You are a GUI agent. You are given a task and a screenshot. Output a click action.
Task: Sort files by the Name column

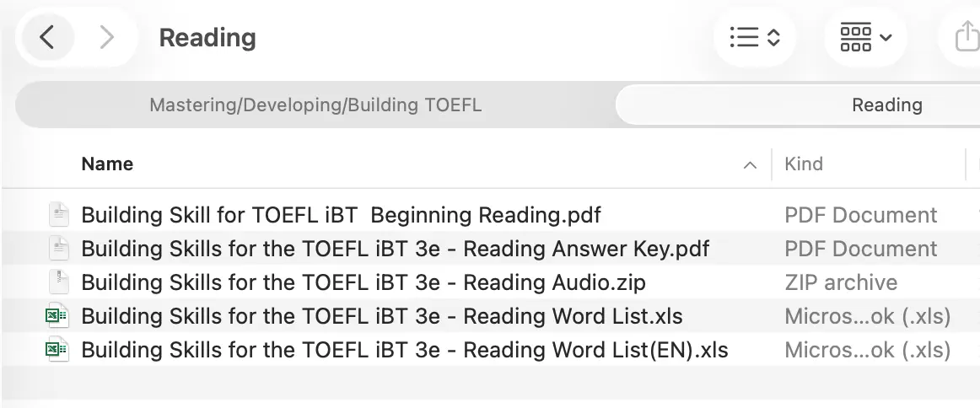[x=107, y=164]
